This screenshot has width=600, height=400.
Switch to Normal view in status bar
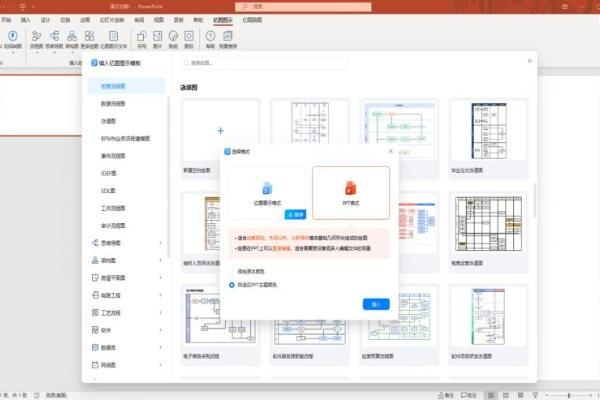pos(491,395)
